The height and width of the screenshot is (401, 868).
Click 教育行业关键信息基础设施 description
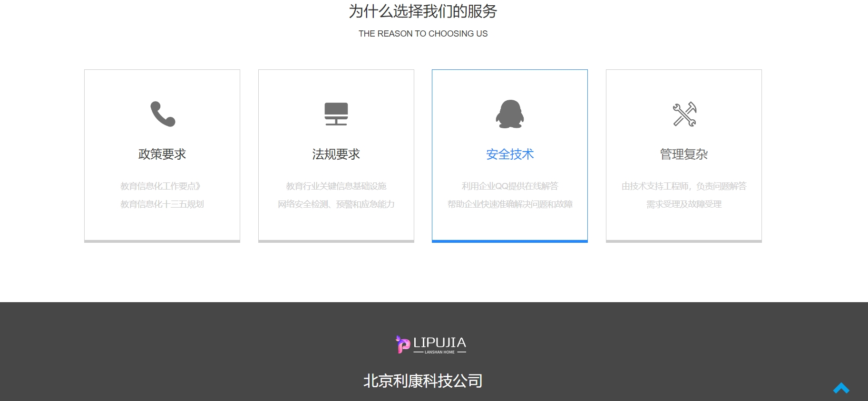336,186
